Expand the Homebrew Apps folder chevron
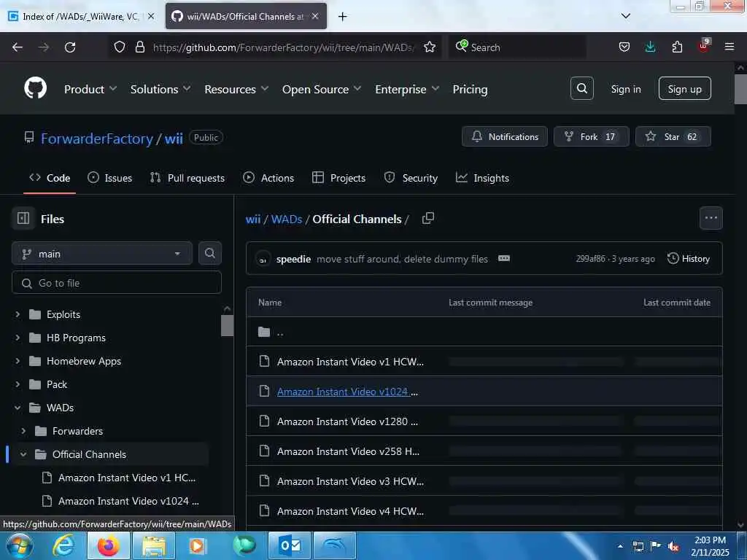This screenshot has height=560, width=747. pyautogui.click(x=18, y=361)
